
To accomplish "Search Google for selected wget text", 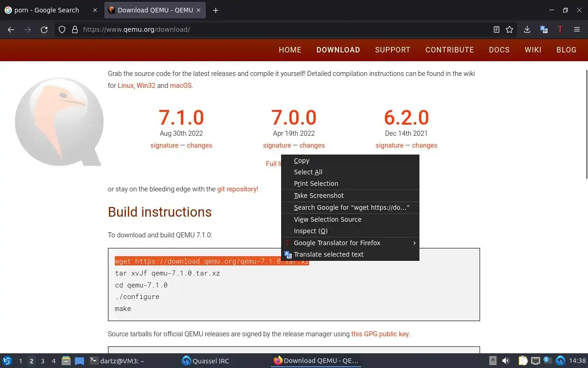I will click(350, 207).
